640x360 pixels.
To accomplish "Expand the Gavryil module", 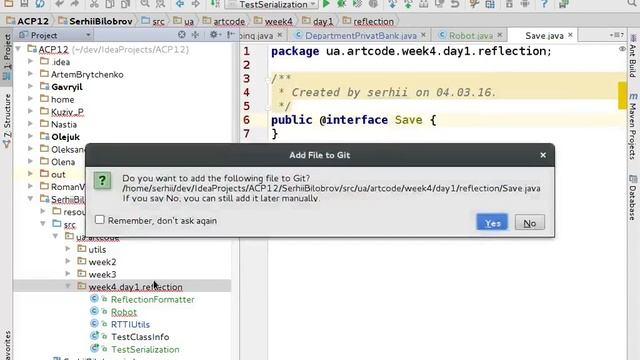I will (30, 87).
